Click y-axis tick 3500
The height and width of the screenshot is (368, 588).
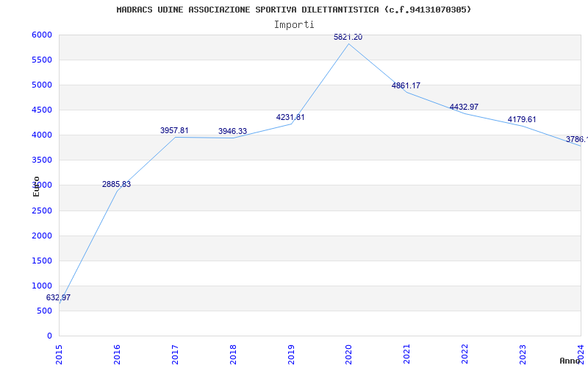coord(42,160)
